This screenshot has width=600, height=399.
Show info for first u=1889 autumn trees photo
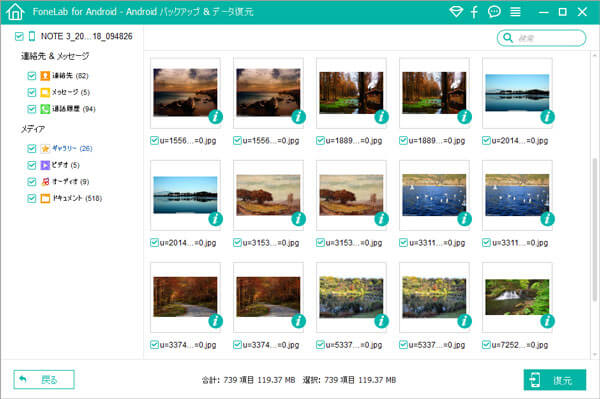[x=381, y=117]
